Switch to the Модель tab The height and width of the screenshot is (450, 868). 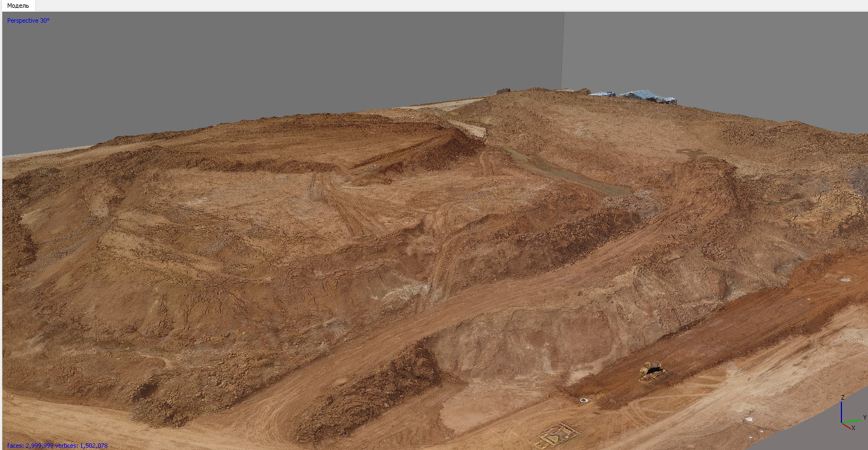click(18, 6)
